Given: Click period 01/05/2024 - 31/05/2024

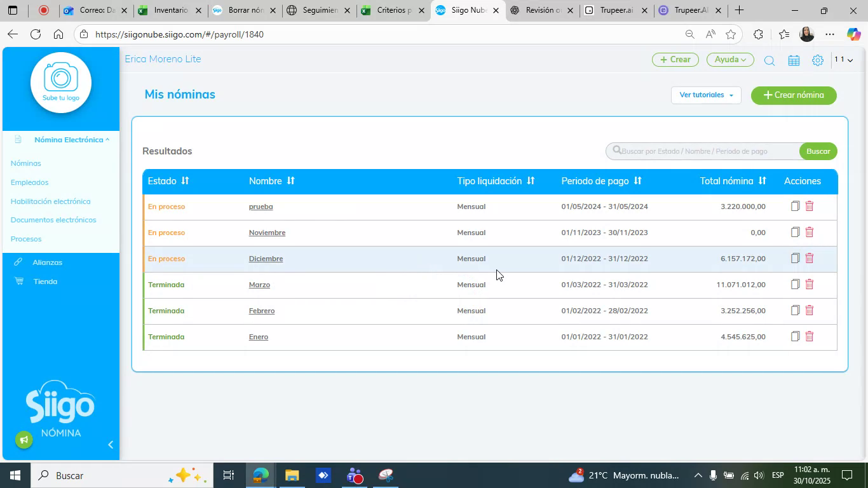Looking at the screenshot, I should [x=604, y=207].
